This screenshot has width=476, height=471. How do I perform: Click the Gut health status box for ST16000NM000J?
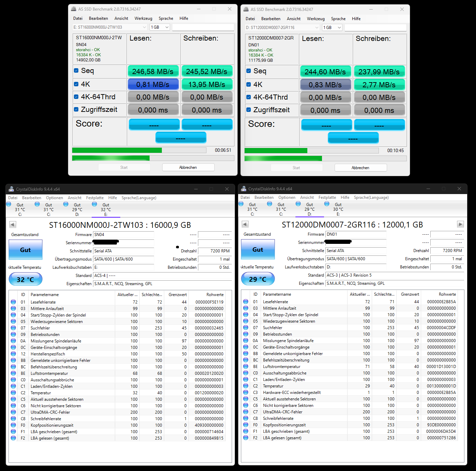(x=25, y=250)
